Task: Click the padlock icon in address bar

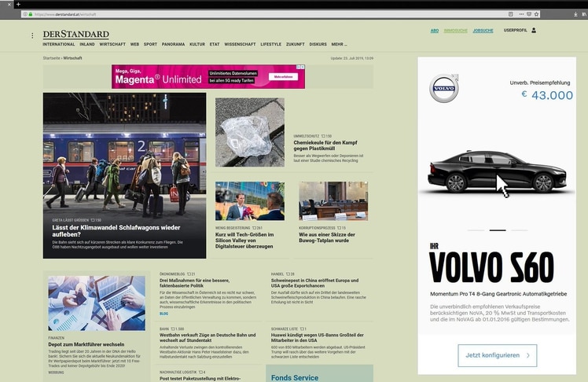Action: (30, 14)
